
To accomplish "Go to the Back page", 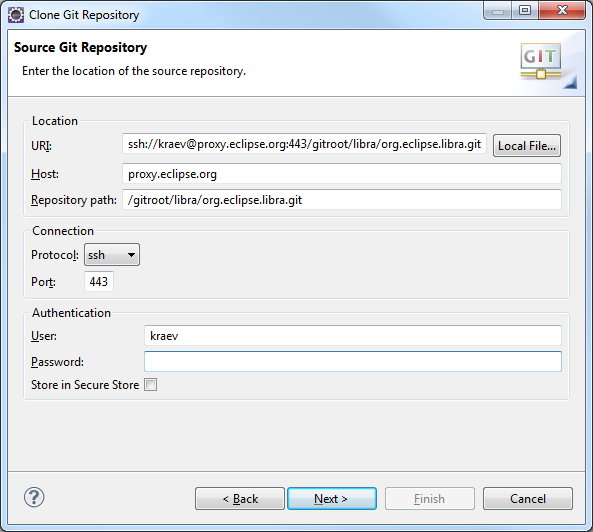I will pyautogui.click(x=240, y=499).
